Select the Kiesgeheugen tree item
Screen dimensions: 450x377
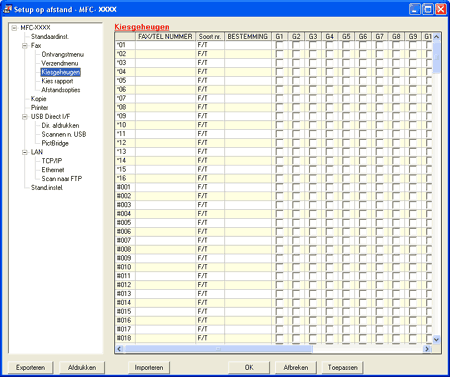pyautogui.click(x=61, y=72)
